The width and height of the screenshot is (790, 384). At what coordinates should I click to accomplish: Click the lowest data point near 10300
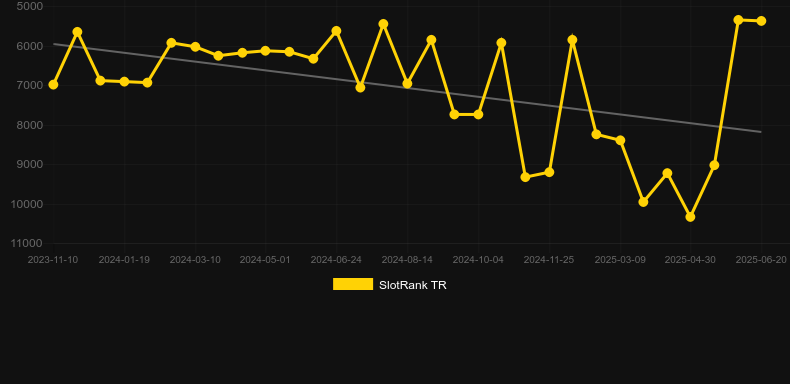pos(690,217)
